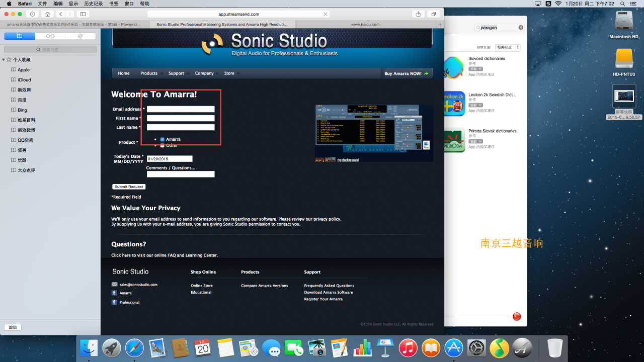Add a new Safari tab
The width and height of the screenshot is (644, 362).
[440, 24]
